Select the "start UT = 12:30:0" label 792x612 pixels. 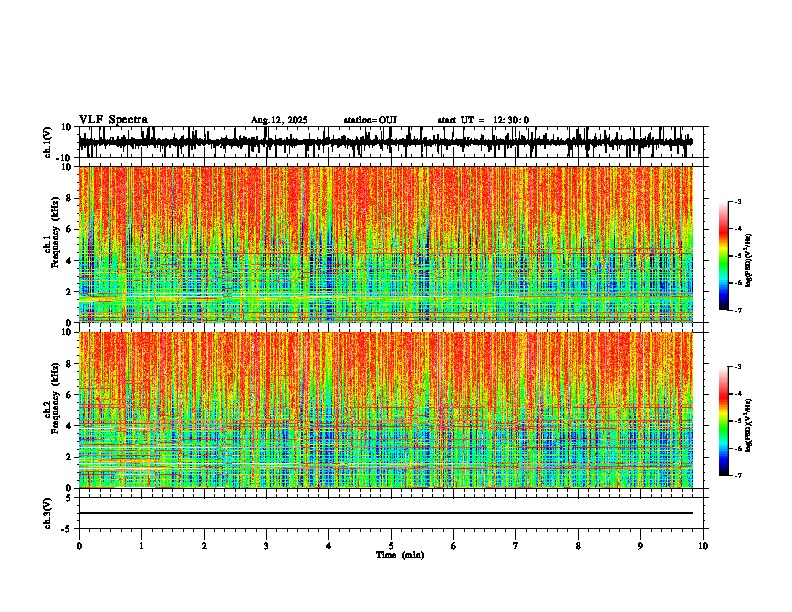pyautogui.click(x=483, y=120)
